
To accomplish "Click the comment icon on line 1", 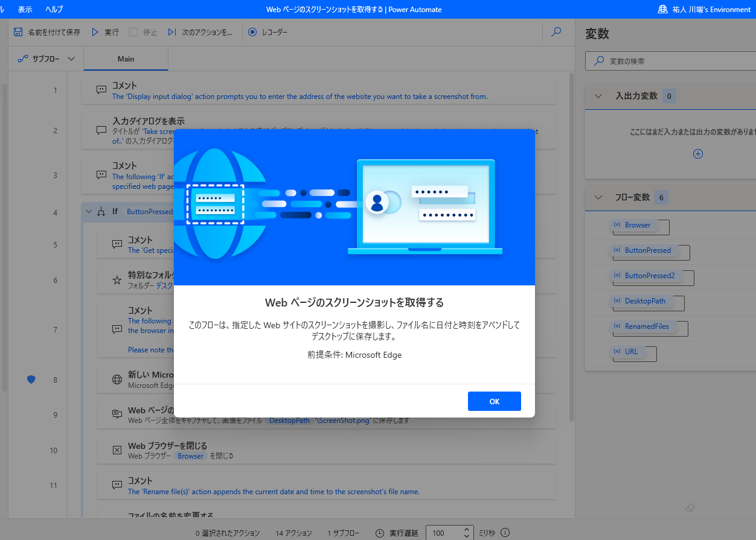I will [x=101, y=90].
